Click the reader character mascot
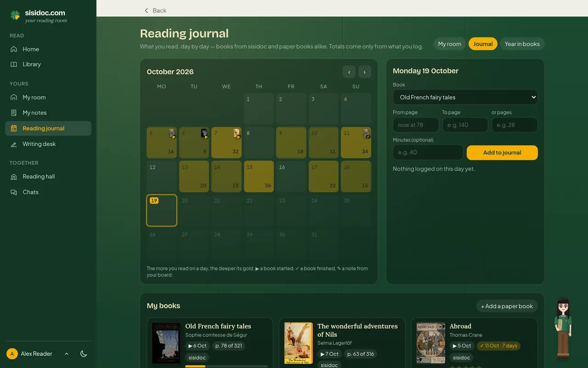 point(563,328)
